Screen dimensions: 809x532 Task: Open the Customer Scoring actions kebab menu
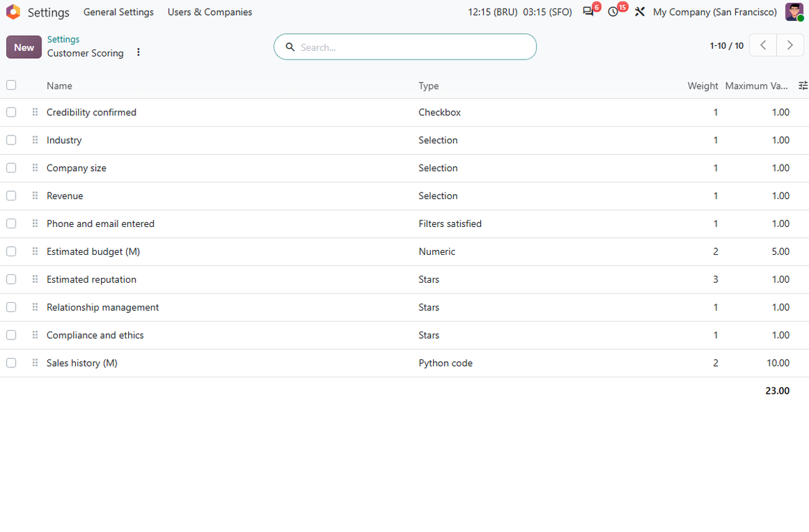tap(138, 52)
